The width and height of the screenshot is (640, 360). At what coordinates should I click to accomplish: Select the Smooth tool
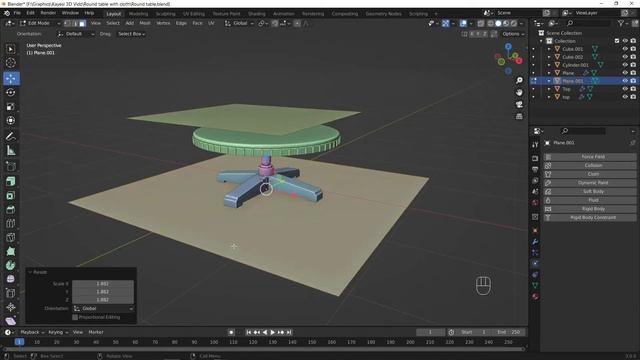(x=11, y=279)
